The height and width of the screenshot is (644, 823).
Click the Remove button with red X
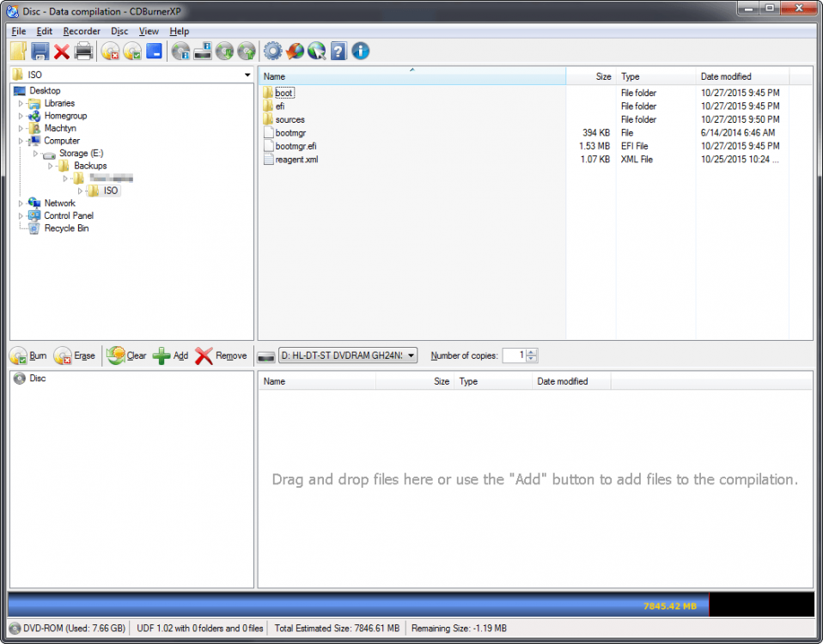click(221, 355)
